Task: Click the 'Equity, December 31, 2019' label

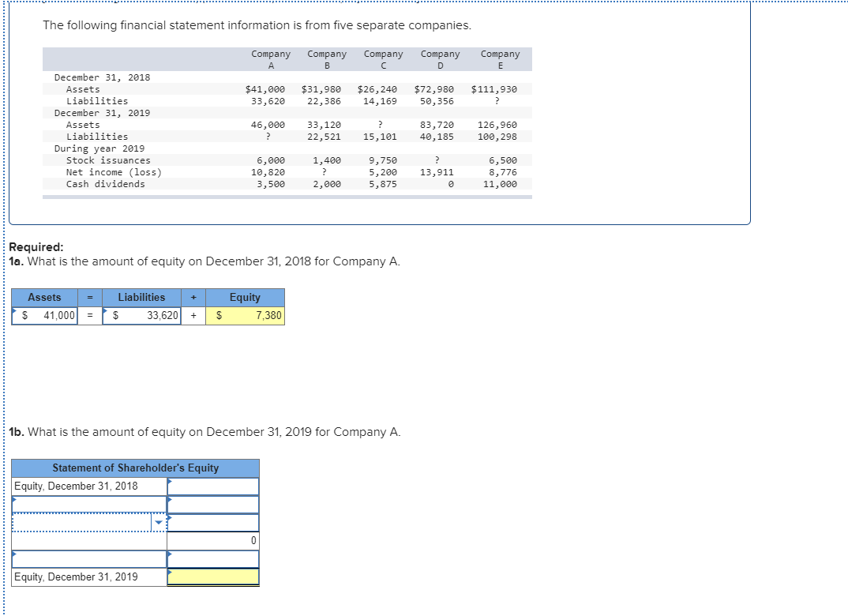Action: point(77,577)
